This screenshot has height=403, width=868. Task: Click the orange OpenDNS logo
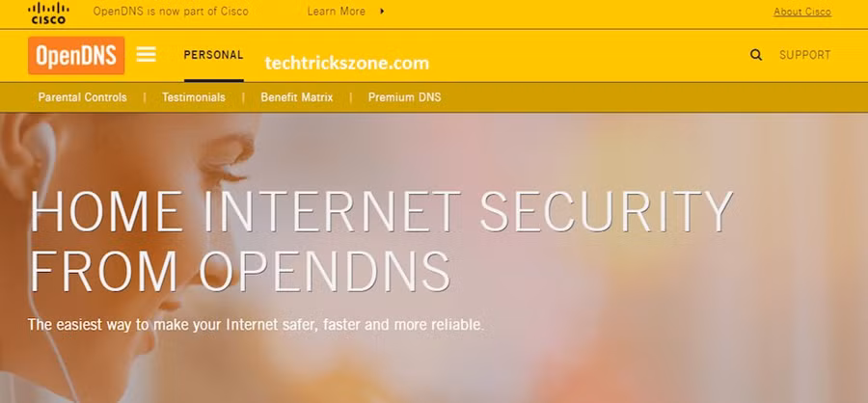[76, 55]
